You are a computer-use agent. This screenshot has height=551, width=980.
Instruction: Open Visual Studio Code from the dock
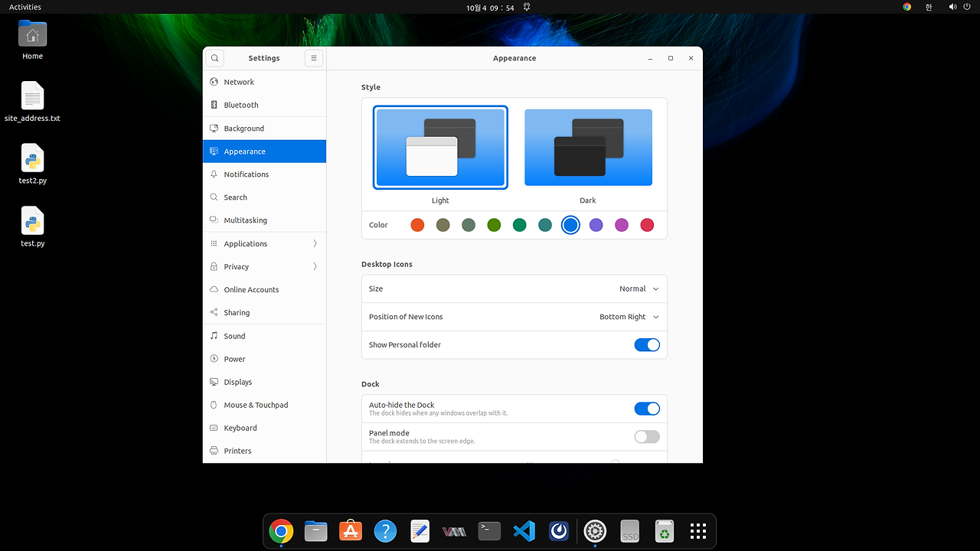pos(524,531)
